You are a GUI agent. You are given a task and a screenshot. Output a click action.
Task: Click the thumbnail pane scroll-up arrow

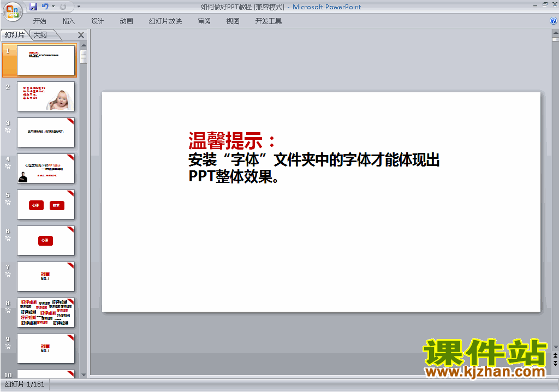[84, 45]
